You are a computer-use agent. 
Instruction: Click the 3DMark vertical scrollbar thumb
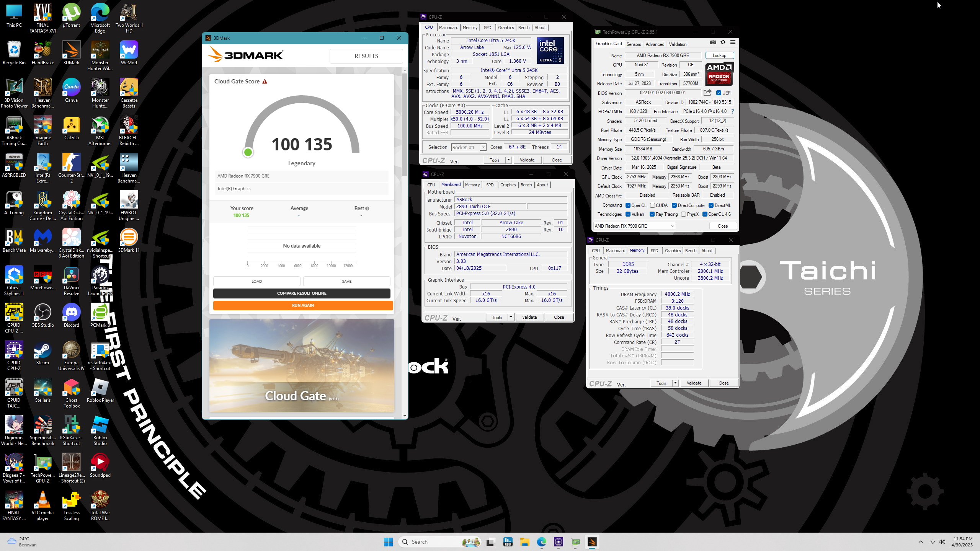coord(405,124)
